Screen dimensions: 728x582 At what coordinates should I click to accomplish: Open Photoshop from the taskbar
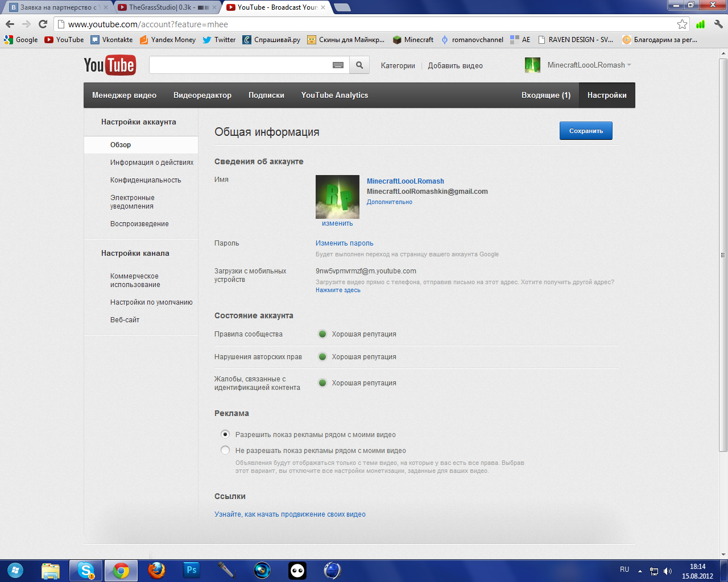192,570
